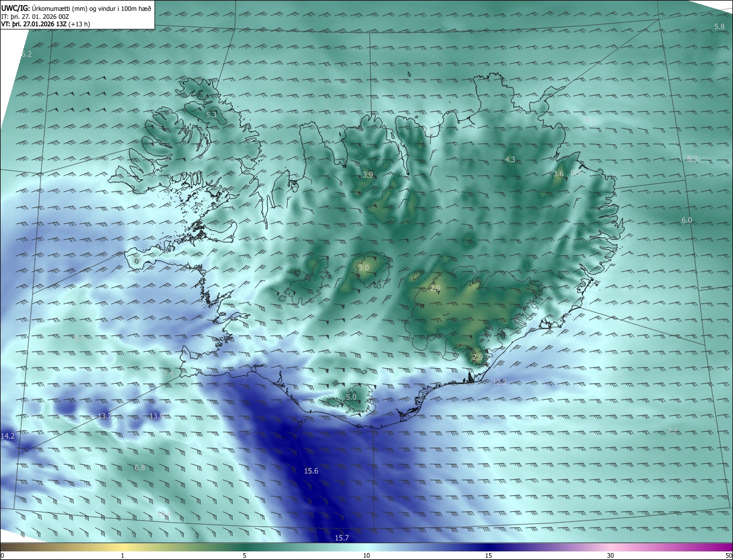The height and width of the screenshot is (560, 733).
Task: Click the 5.0 value on the small southern glacier
Action: [x=351, y=397]
